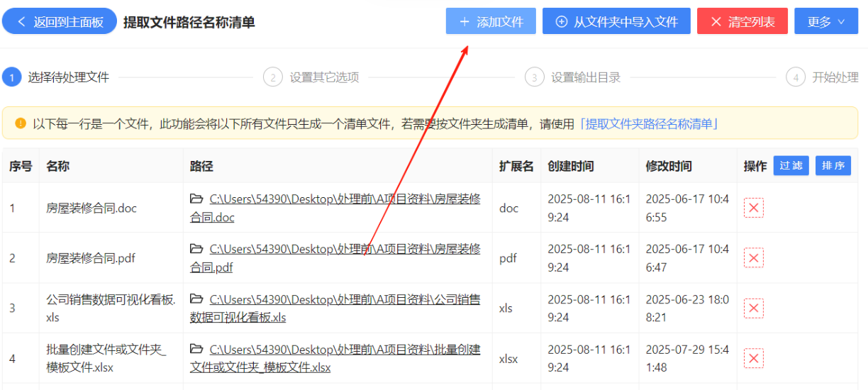Select name cell 房屋装修合同.pdf
Screen dimensions: 868x390
pyautogui.click(x=91, y=258)
